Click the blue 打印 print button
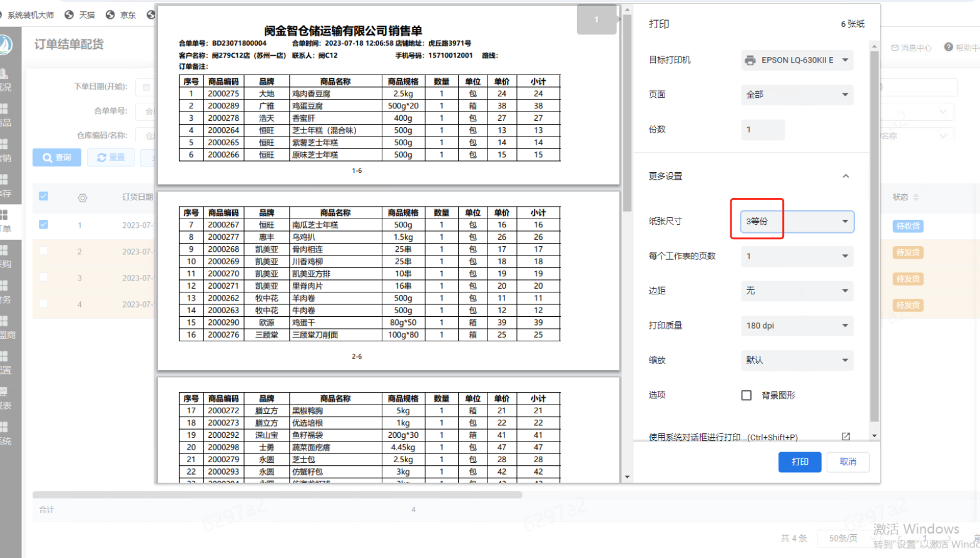This screenshot has width=980, height=558. point(800,462)
